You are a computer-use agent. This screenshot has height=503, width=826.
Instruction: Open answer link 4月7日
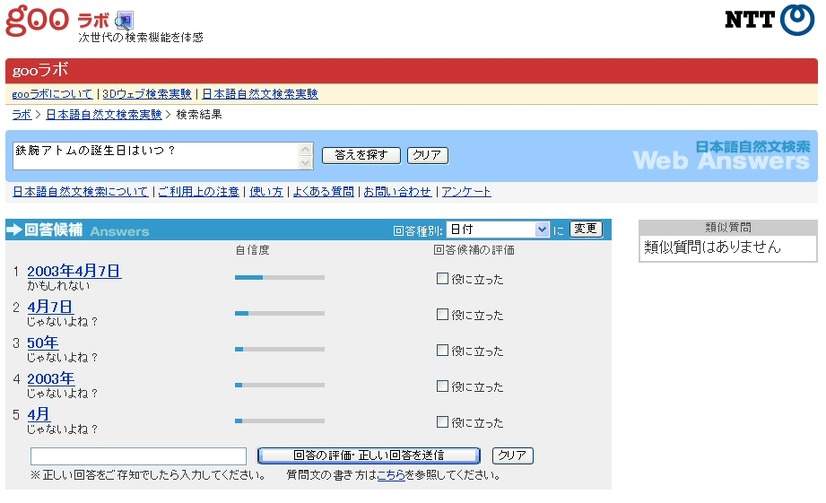pos(51,307)
